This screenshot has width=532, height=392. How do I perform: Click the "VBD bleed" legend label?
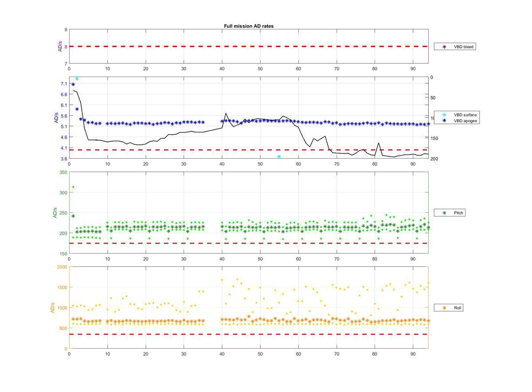(x=464, y=47)
